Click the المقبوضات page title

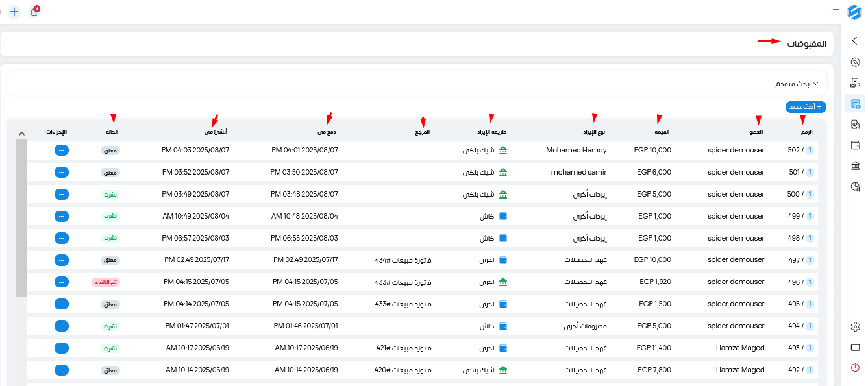pyautogui.click(x=806, y=43)
